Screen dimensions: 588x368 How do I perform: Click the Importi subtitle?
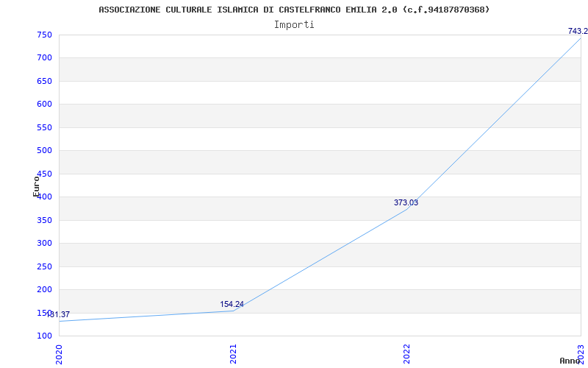coord(294,24)
